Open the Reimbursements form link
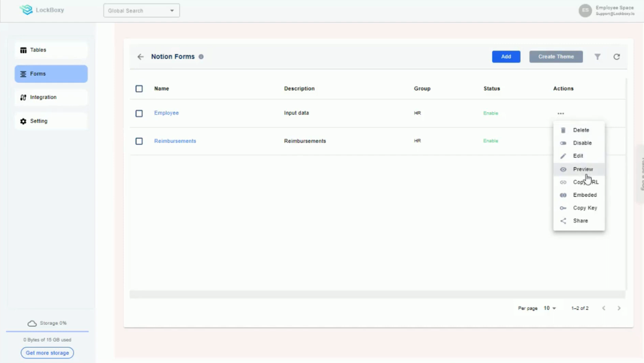This screenshot has height=363, width=644. pos(175,141)
